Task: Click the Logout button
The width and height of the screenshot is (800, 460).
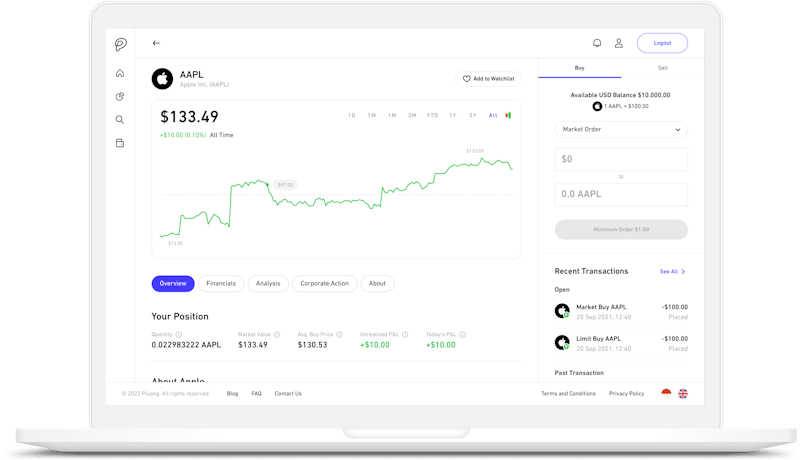Action: click(x=662, y=43)
